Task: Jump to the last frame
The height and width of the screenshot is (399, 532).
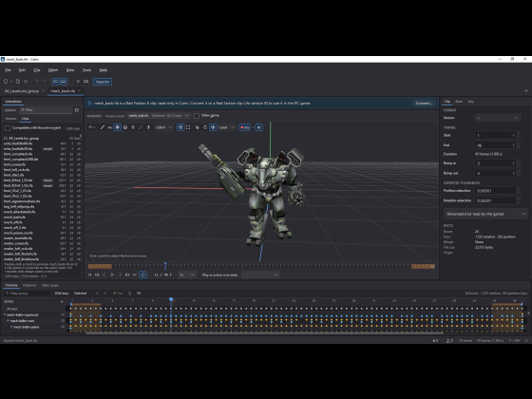Action: pos(135,275)
